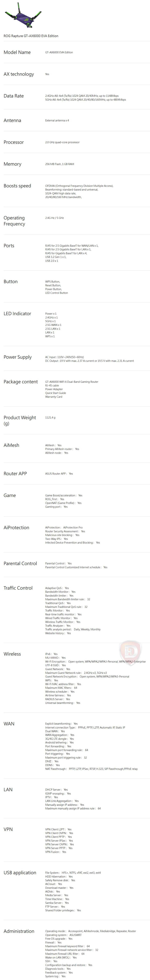The width and height of the screenshot is (150, 980).
Task: Select the Data Rate section heading
Action: click(x=14, y=96)
